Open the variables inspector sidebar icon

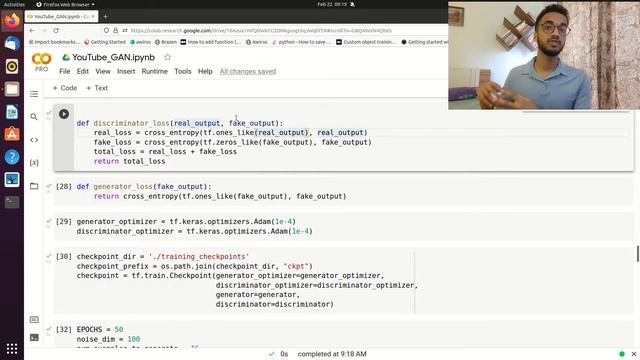tap(34, 163)
